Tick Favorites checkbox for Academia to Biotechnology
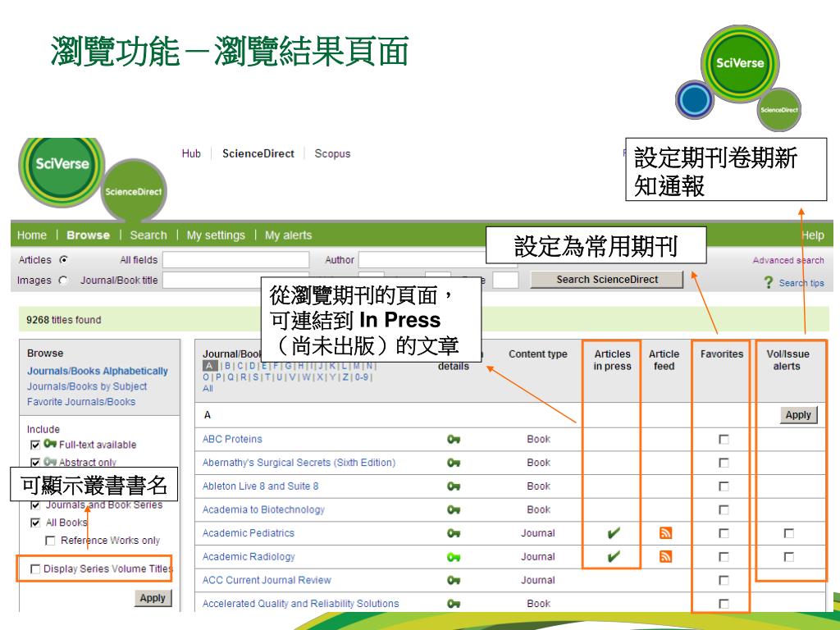The image size is (840, 630). (x=724, y=509)
